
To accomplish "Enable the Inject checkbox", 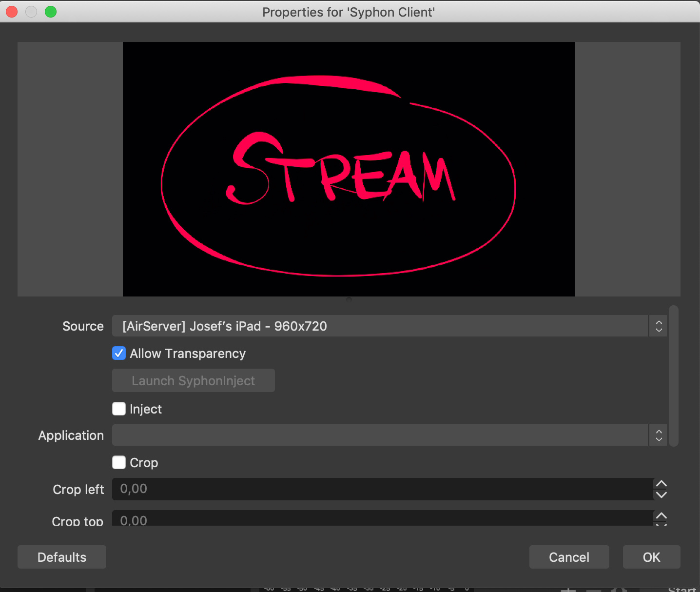I will click(x=119, y=409).
